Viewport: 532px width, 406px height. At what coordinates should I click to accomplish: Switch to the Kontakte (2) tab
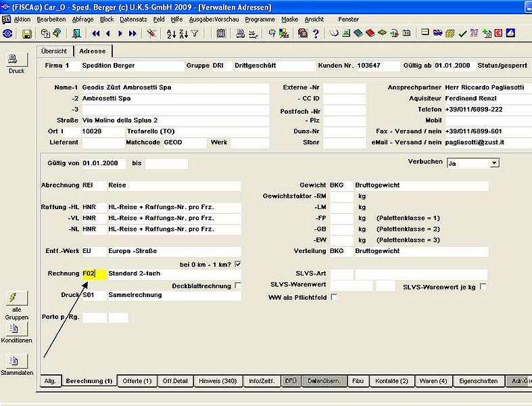391,381
